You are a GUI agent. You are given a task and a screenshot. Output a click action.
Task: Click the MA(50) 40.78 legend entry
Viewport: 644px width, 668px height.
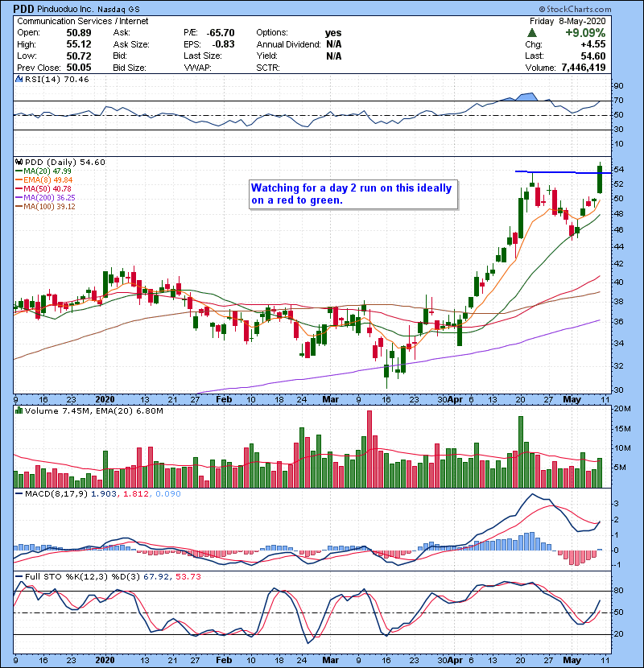(43, 188)
